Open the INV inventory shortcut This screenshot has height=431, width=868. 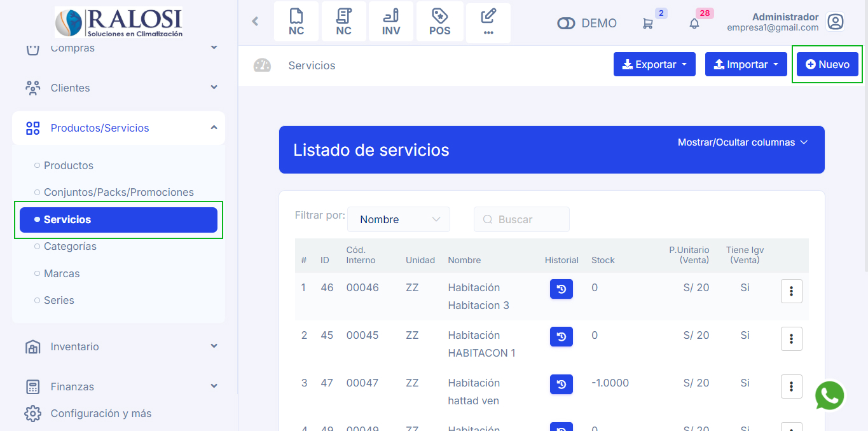tap(391, 22)
